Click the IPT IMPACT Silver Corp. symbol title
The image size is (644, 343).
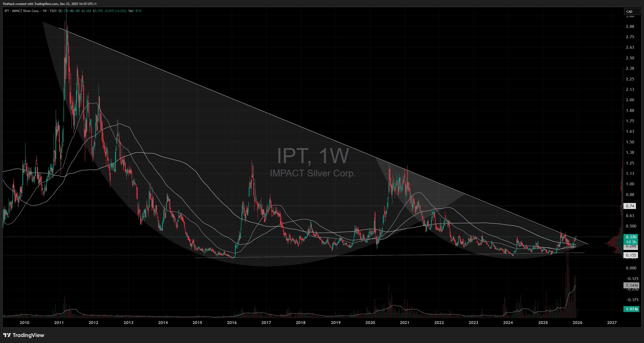click(22, 11)
